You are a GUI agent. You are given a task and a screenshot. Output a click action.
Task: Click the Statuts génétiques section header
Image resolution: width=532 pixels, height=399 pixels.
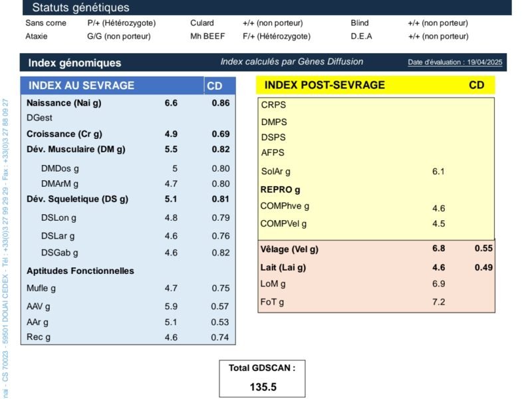(80, 7)
